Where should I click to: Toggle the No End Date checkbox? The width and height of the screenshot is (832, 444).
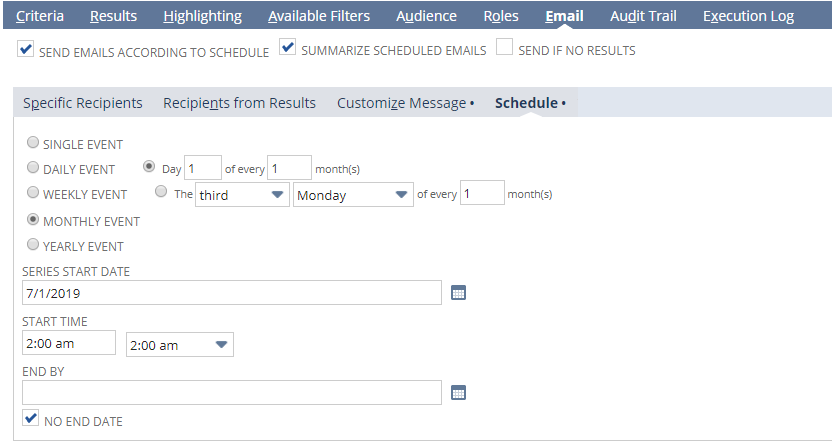[31, 419]
